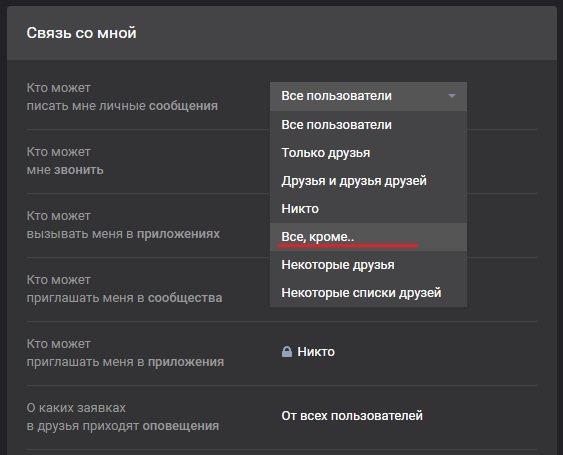
Task: Select Все пользователи option in list
Action: point(368,125)
